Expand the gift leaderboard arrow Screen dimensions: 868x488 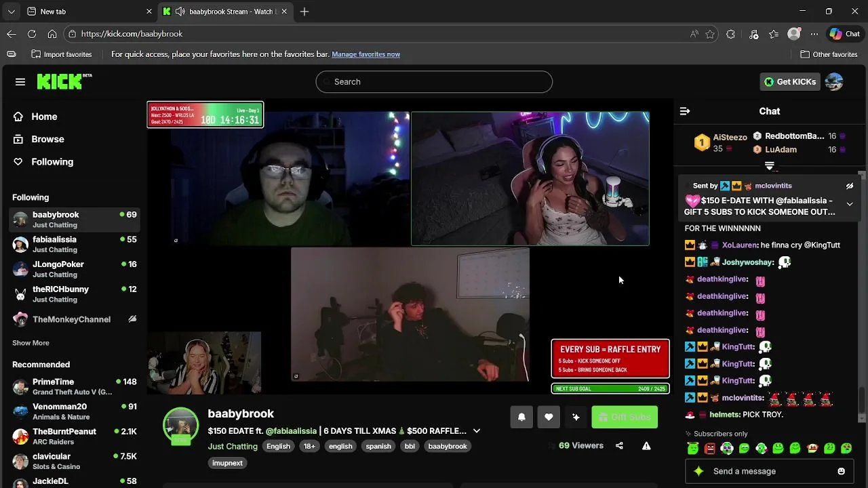(x=769, y=165)
